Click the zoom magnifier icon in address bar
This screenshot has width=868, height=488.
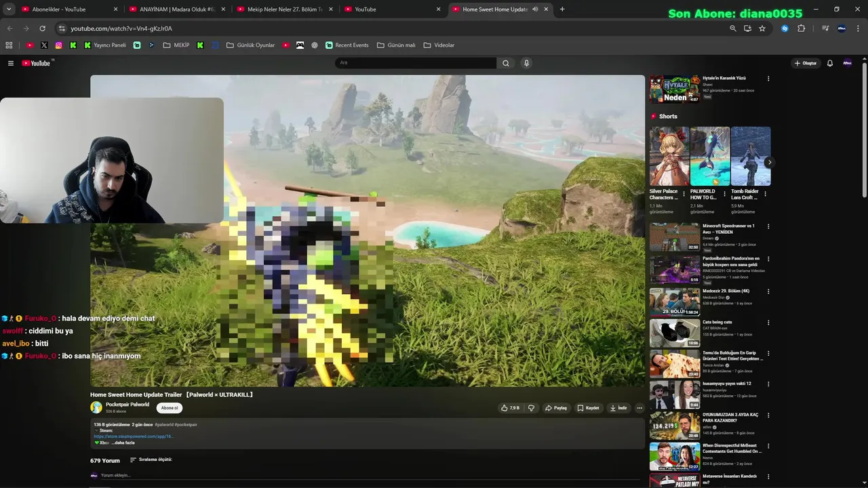(732, 28)
